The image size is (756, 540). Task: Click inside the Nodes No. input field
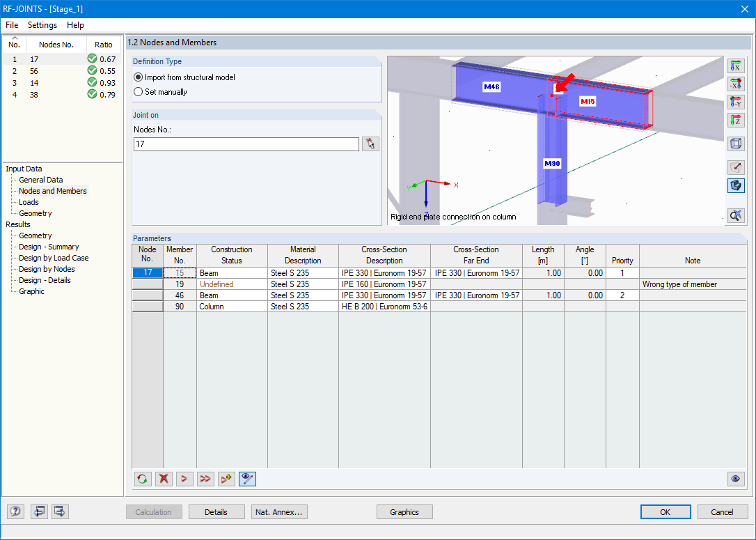coord(244,144)
